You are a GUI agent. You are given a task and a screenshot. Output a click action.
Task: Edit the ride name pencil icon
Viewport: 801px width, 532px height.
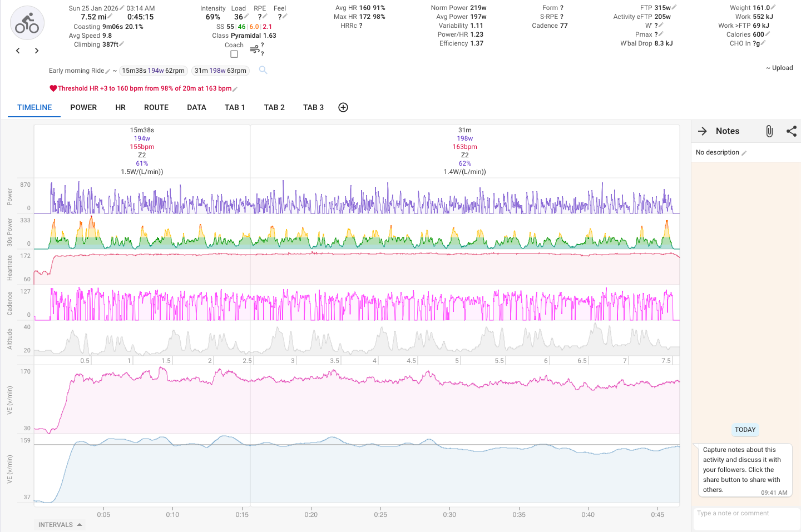(x=108, y=71)
